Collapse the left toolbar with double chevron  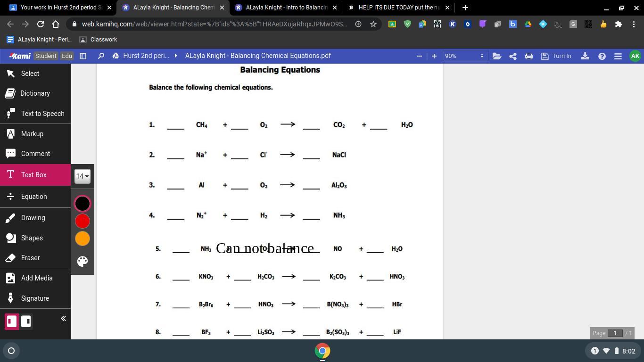pyautogui.click(x=63, y=319)
